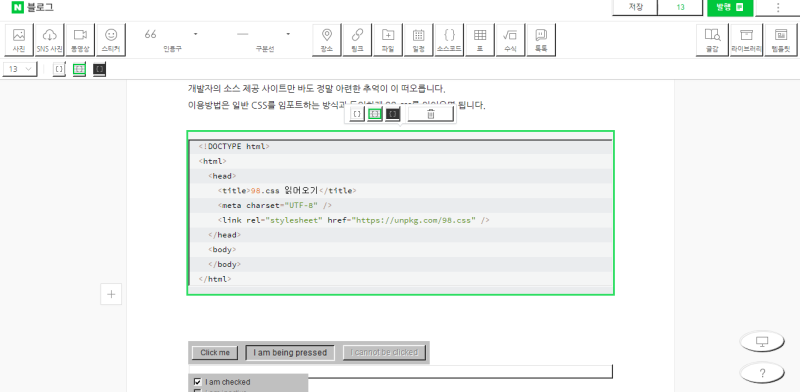Open saved drafts count 13

pos(680,7)
